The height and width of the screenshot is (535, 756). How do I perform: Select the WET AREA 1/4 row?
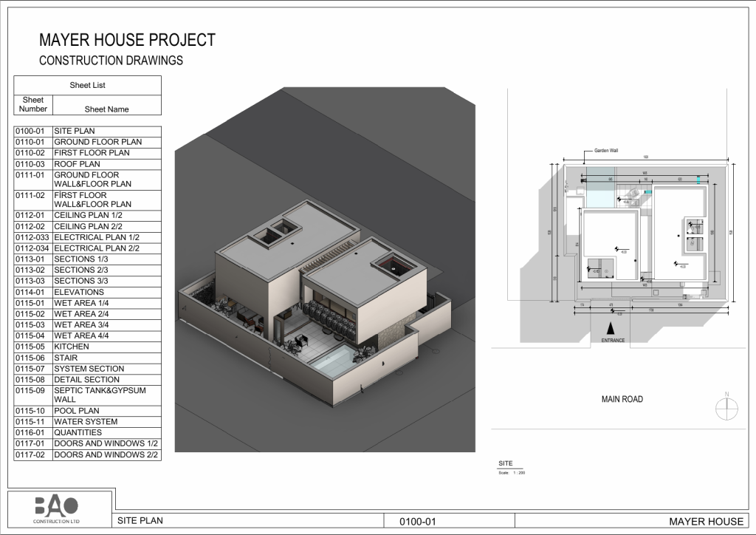coord(87,304)
